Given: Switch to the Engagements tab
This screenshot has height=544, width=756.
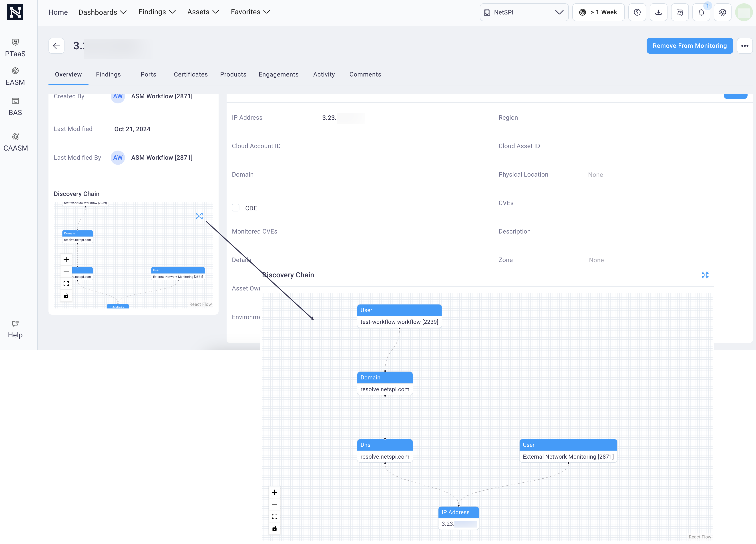Looking at the screenshot, I should coord(278,74).
